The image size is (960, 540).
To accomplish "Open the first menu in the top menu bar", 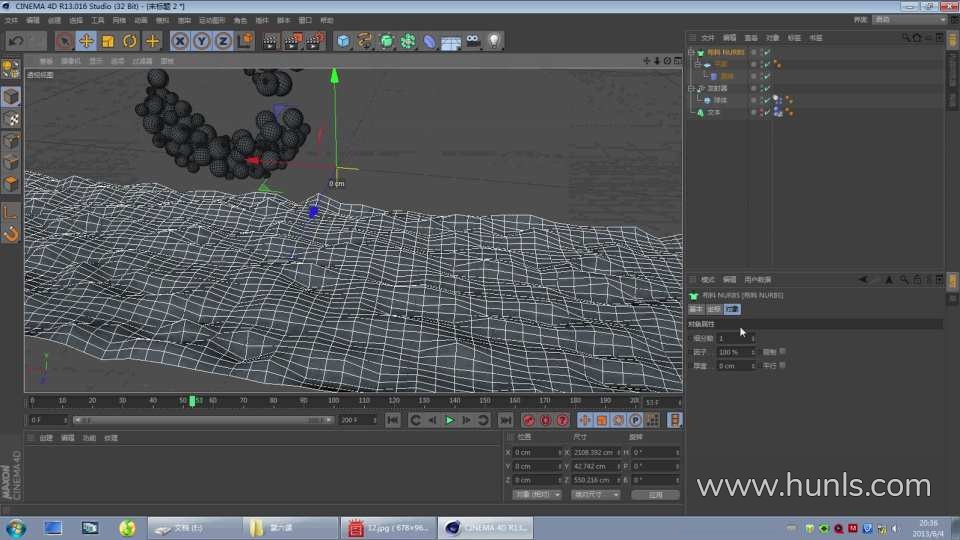I will (11, 20).
